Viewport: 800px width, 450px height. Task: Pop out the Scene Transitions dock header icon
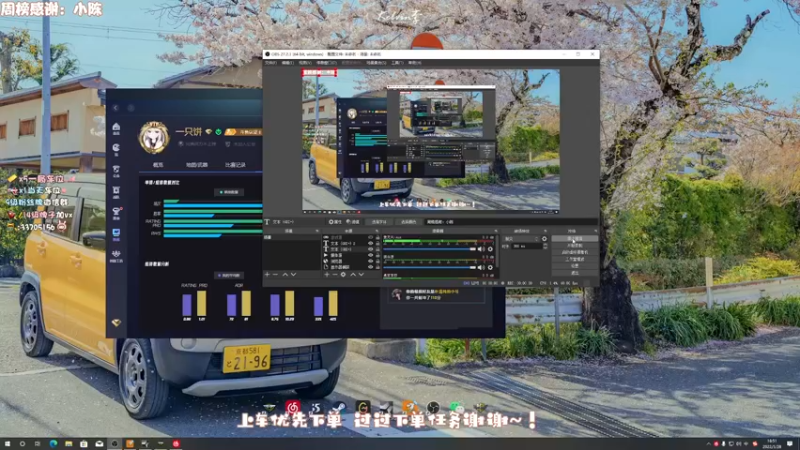pyautogui.click(x=545, y=231)
